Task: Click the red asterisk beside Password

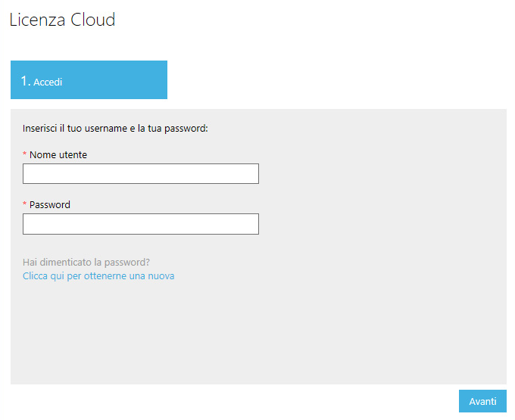Action: coord(25,204)
